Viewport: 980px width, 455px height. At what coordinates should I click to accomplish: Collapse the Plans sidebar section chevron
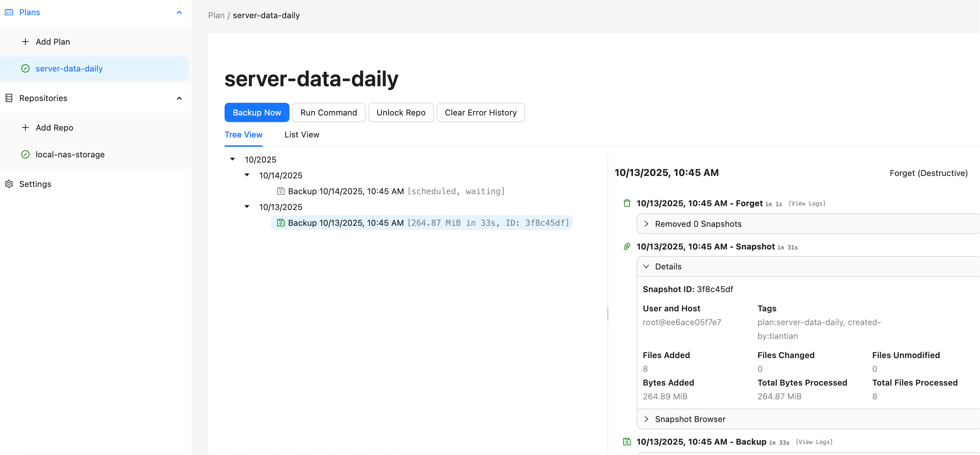179,12
